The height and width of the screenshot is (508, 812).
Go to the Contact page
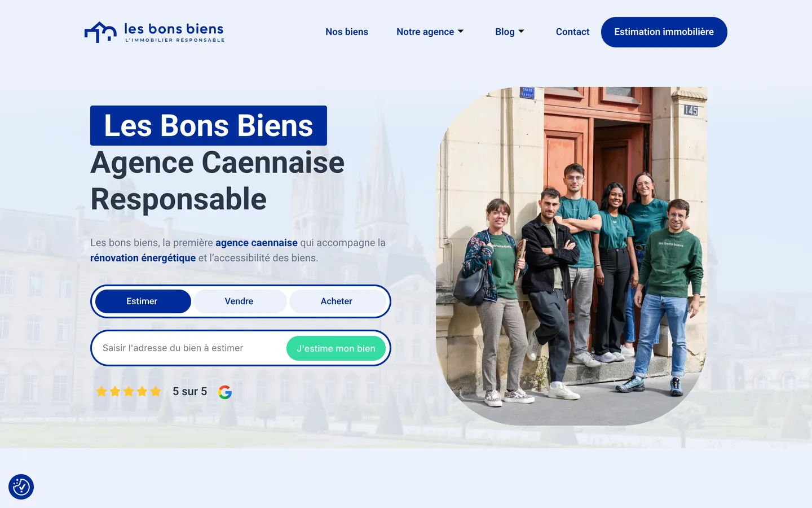(572, 32)
